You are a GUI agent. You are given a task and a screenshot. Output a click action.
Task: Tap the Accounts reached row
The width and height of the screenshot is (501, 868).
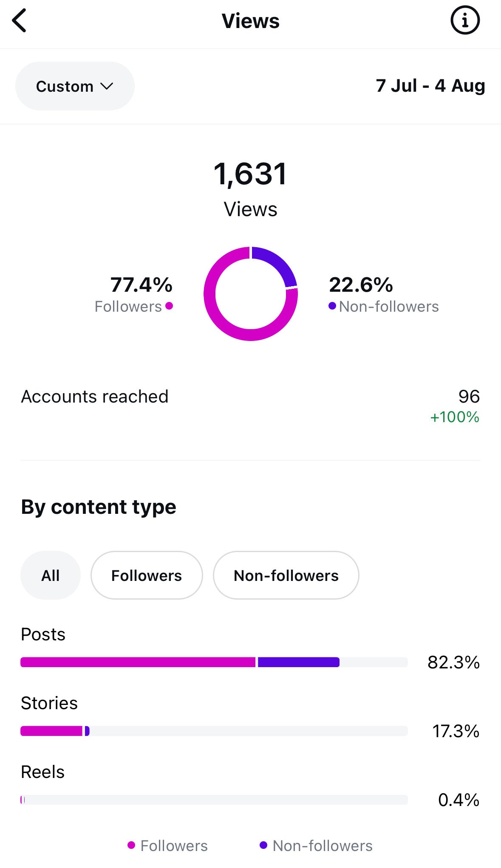tap(250, 397)
